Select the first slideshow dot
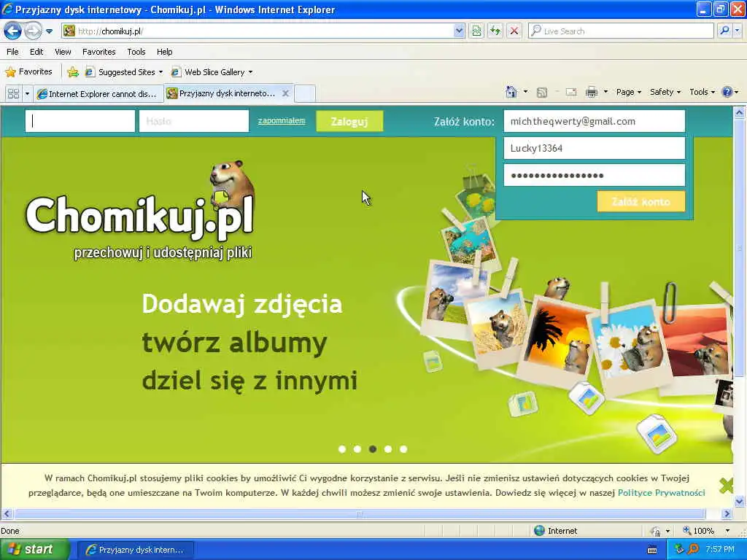The width and height of the screenshot is (747, 560). tap(342, 449)
